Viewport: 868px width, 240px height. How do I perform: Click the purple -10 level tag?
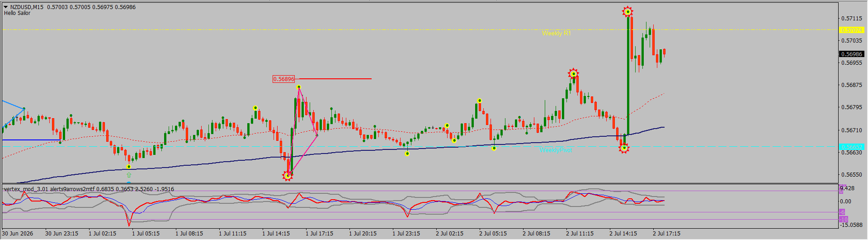[x=844, y=220]
